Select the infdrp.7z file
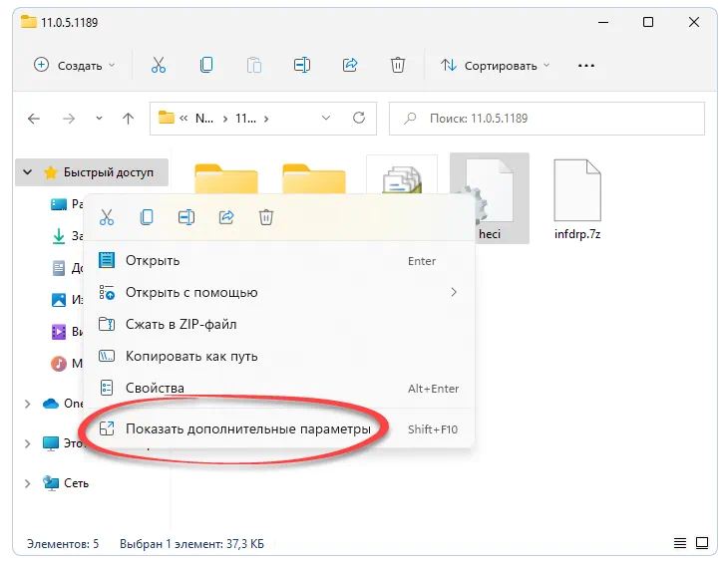This screenshot has height=565, width=728. (x=577, y=199)
